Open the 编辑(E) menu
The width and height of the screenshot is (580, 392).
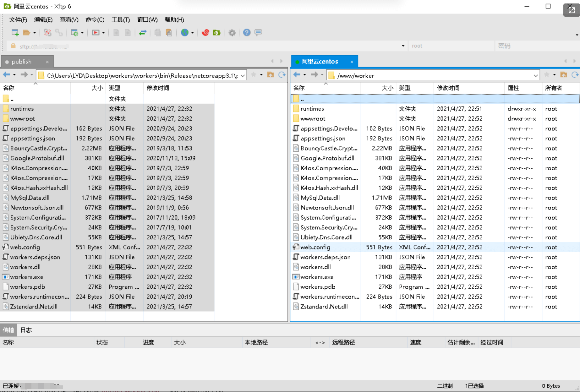[x=43, y=19]
